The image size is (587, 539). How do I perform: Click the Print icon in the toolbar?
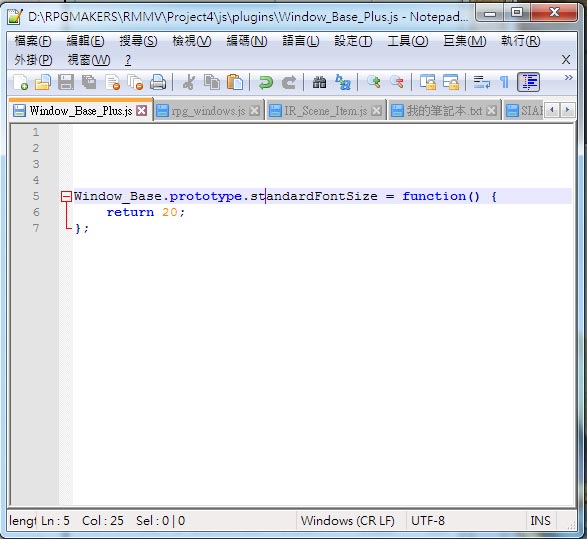point(158,82)
